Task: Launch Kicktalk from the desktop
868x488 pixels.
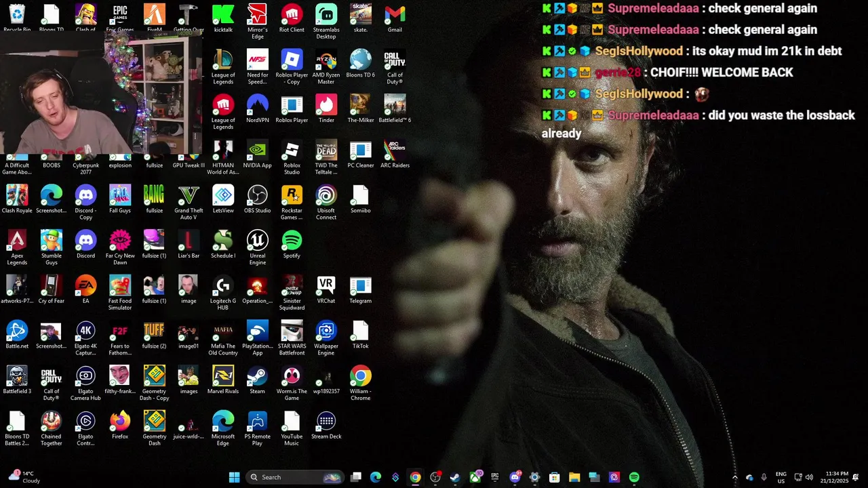Action: (x=223, y=18)
